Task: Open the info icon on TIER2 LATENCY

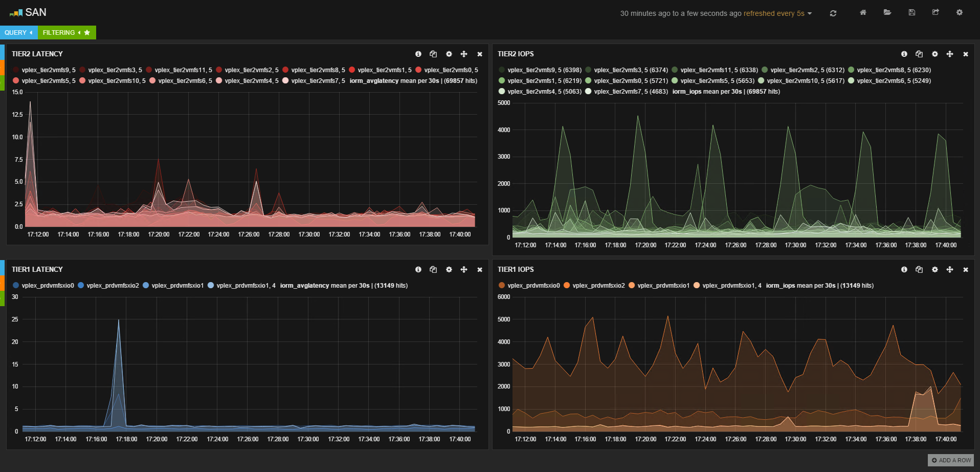Action: (x=418, y=54)
